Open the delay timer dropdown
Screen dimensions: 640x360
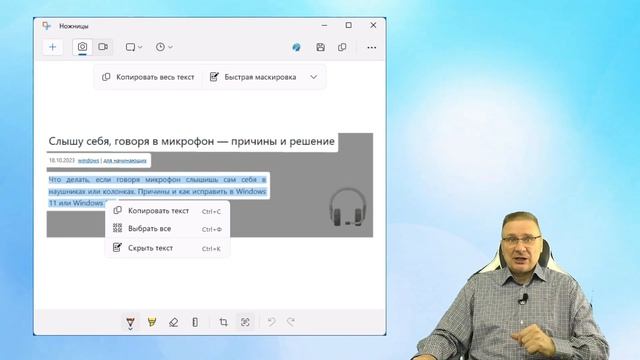pyautogui.click(x=164, y=47)
